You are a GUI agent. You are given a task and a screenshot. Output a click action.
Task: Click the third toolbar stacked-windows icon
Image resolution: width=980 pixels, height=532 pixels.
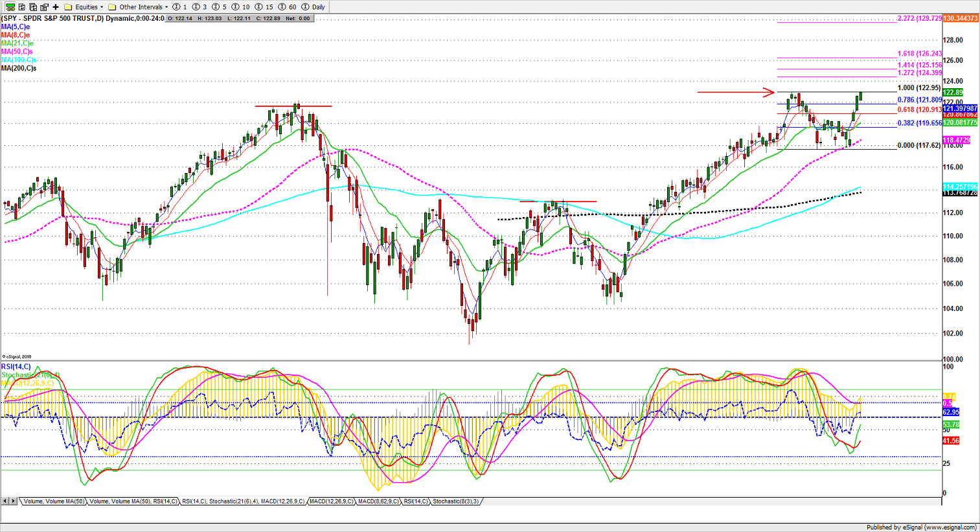[x=33, y=6]
